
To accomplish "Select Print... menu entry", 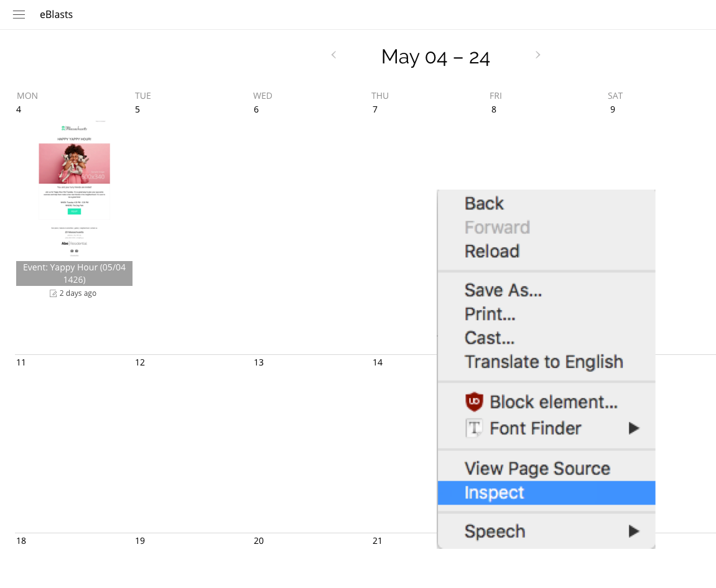I will pyautogui.click(x=490, y=314).
